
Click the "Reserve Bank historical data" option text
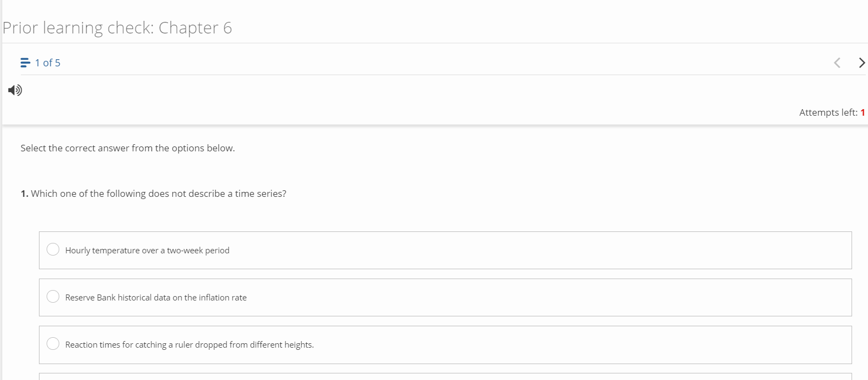coord(118,298)
